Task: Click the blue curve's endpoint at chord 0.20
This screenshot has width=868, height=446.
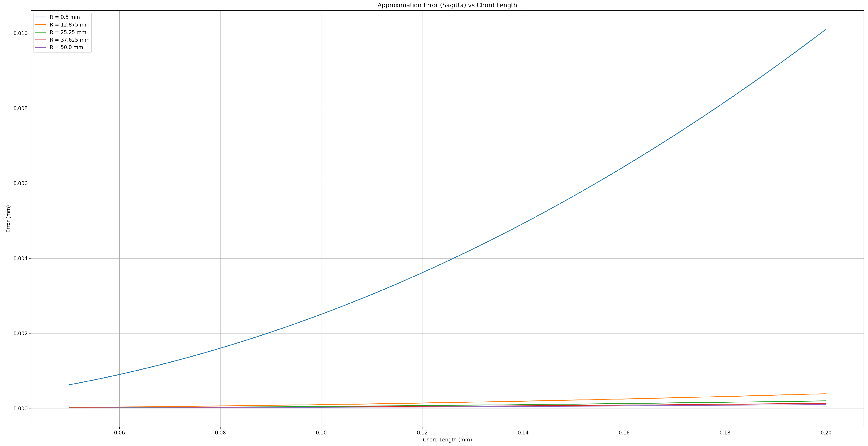Action: pyautogui.click(x=826, y=29)
